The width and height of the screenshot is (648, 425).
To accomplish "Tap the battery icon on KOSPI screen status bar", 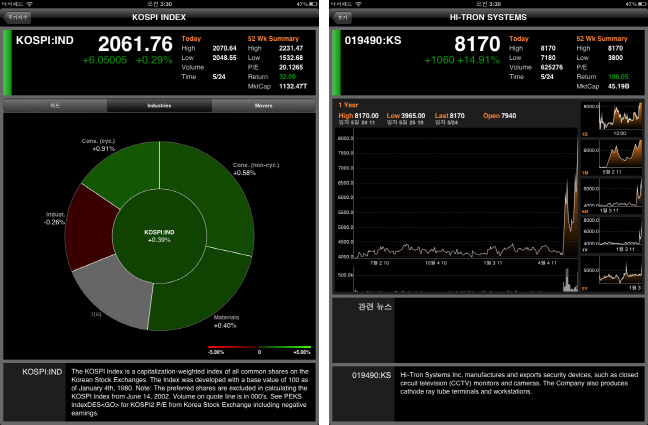I will coord(313,4).
